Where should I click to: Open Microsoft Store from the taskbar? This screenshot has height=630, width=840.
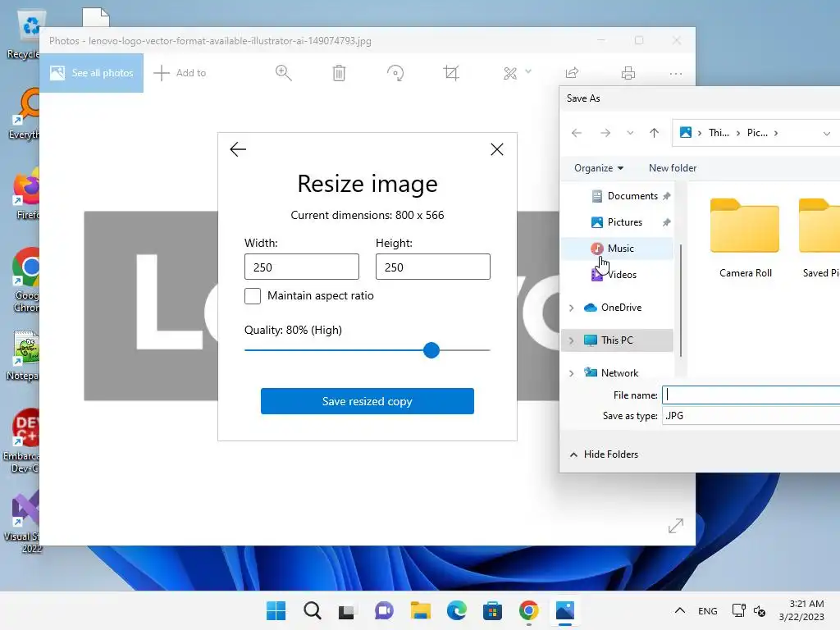coord(492,610)
